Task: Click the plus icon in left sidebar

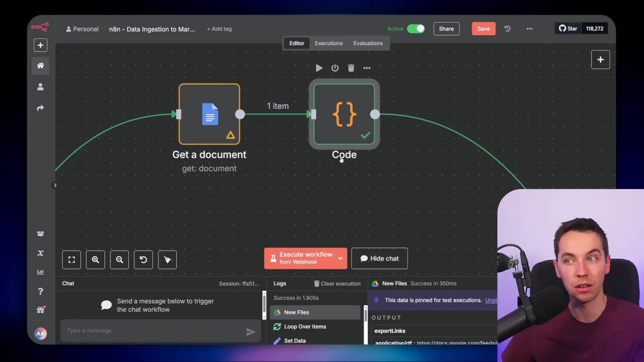Action: coord(40,45)
